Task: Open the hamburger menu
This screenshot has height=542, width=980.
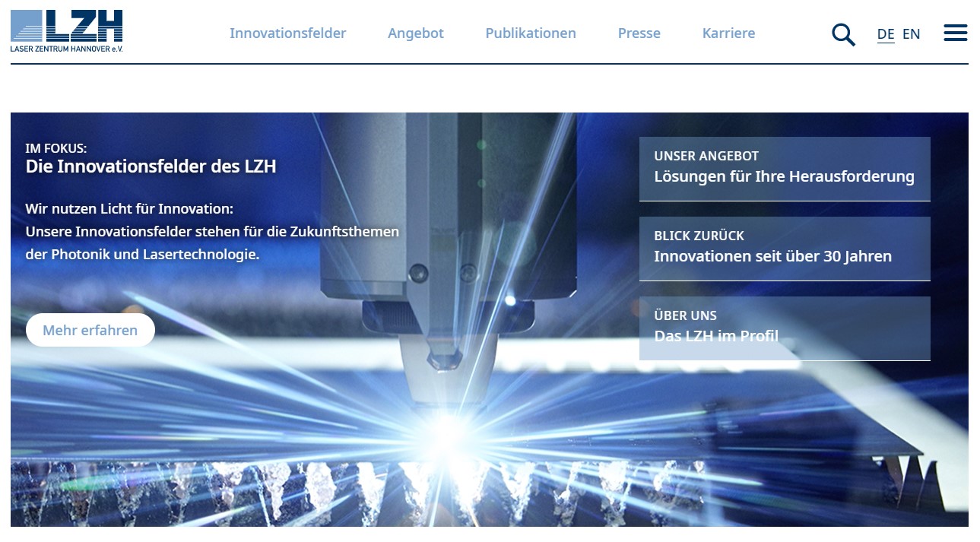Action: pyautogui.click(x=955, y=33)
